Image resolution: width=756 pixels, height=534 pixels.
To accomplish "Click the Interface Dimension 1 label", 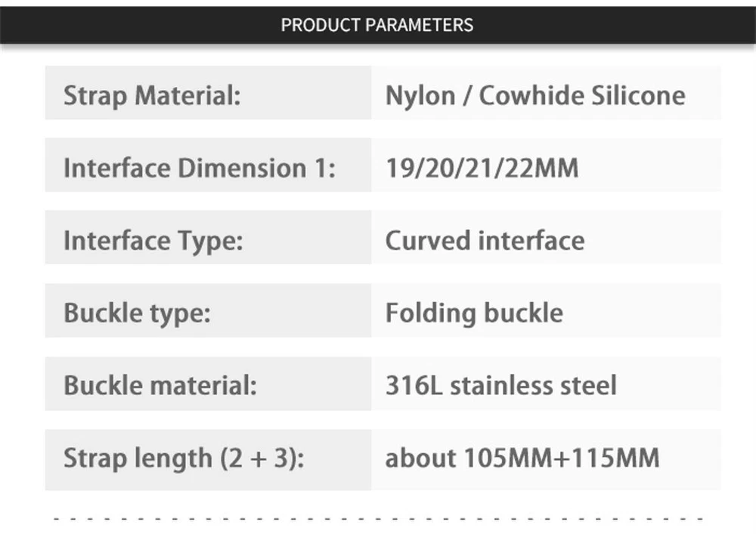I will tap(199, 168).
